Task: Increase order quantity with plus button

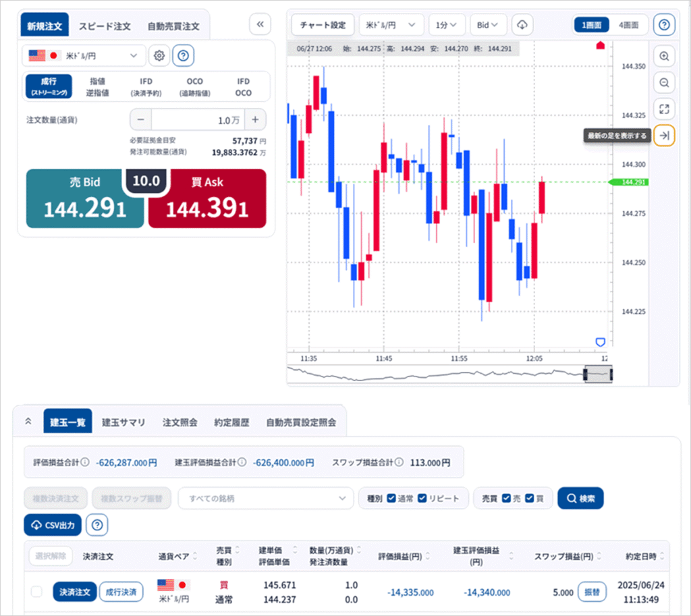Action: [255, 120]
